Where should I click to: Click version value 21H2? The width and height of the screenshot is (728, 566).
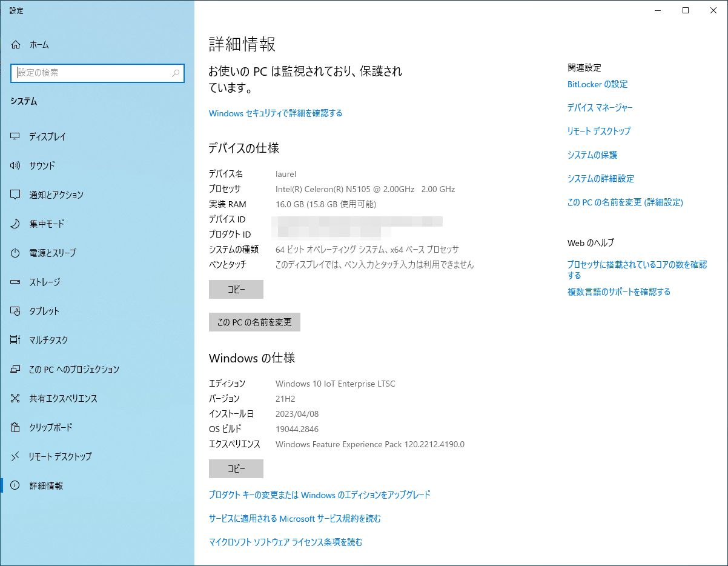285,399
